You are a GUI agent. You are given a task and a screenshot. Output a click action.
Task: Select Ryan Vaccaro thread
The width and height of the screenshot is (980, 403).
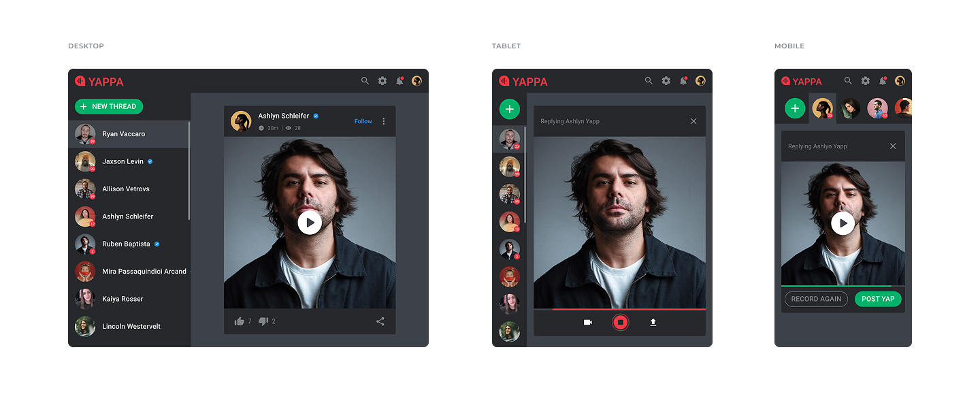tap(128, 134)
